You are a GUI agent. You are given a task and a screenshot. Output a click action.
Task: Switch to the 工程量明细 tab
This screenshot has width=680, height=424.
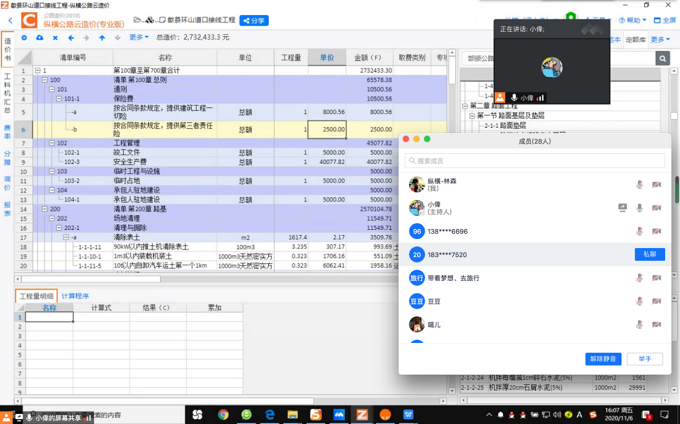[x=36, y=296]
